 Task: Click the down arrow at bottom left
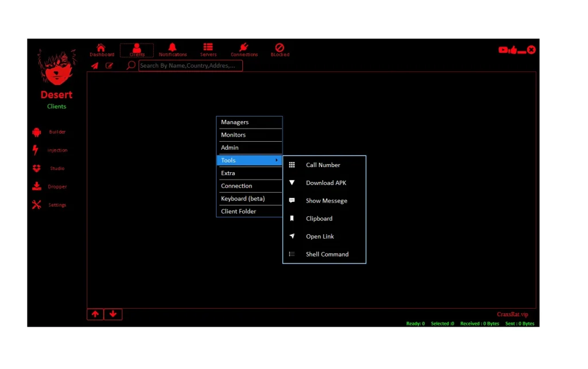(113, 314)
